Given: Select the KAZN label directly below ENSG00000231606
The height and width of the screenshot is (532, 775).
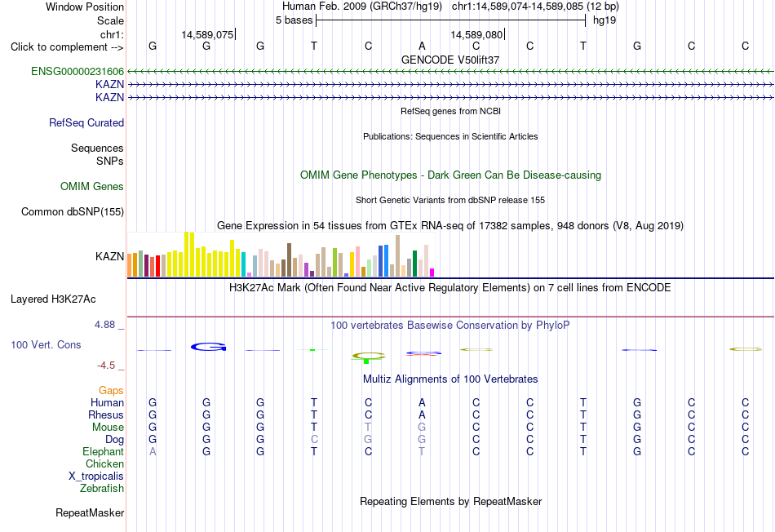Looking at the screenshot, I should coord(110,85).
